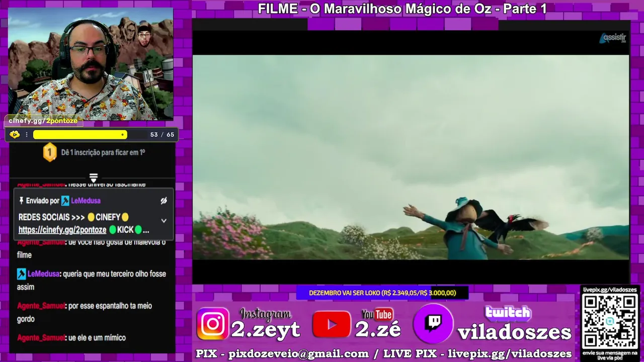Click the Instagram handle 2.zeyt
Image resolution: width=644 pixels, height=362 pixels.
click(265, 330)
